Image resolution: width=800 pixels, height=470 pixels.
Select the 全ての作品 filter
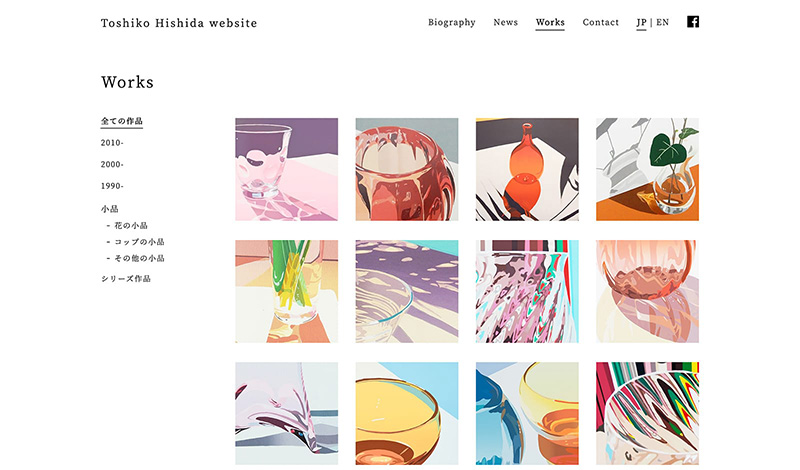pyautogui.click(x=122, y=121)
